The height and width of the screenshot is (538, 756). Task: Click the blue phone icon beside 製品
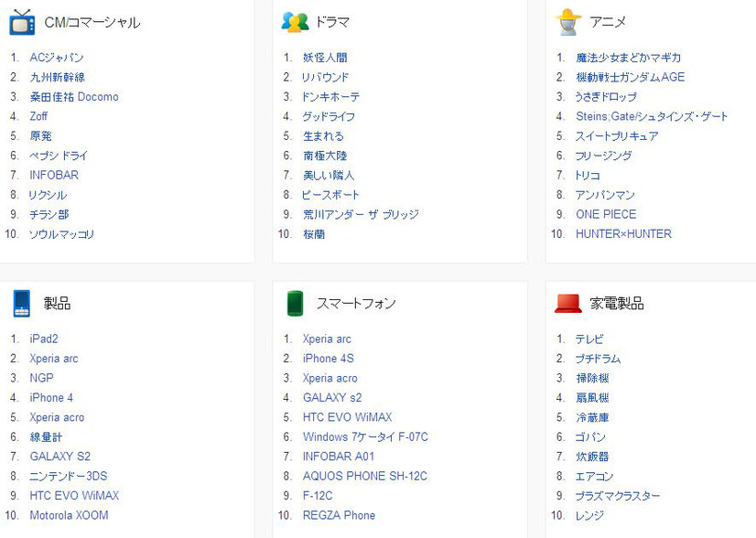tap(22, 304)
